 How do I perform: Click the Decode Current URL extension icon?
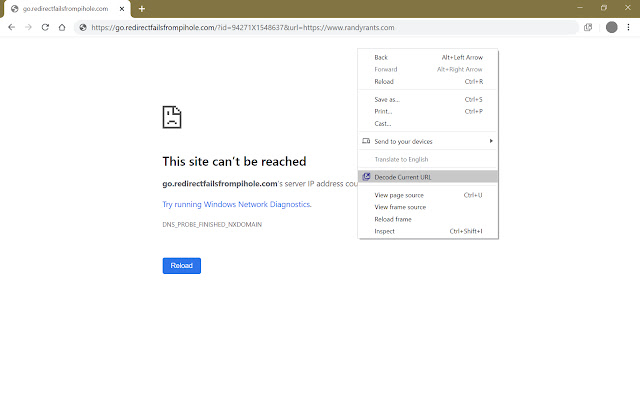point(366,177)
